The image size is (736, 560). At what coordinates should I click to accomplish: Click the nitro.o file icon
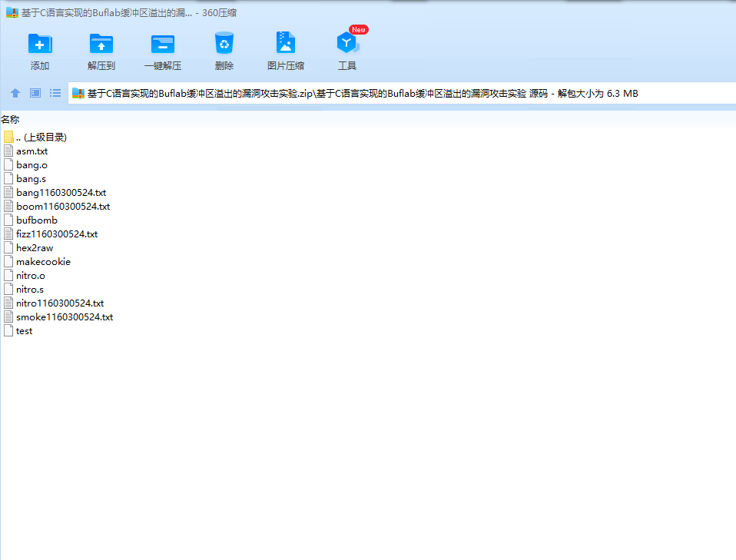click(x=8, y=275)
